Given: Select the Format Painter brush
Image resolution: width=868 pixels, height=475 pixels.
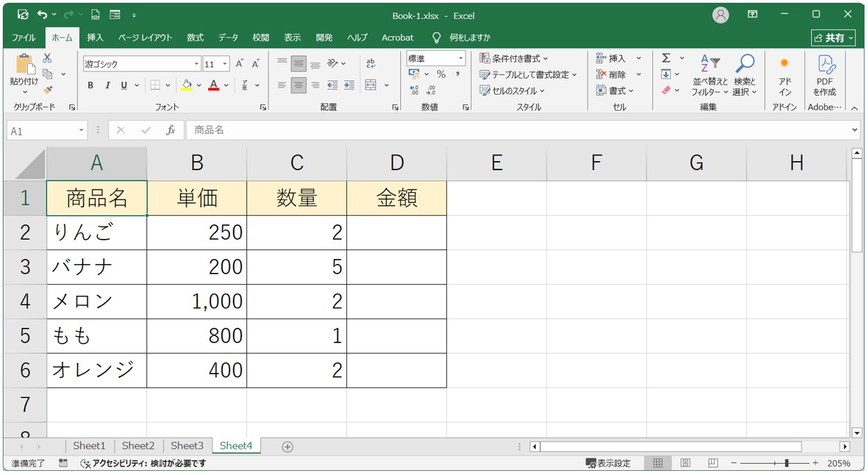Looking at the screenshot, I should tap(47, 90).
